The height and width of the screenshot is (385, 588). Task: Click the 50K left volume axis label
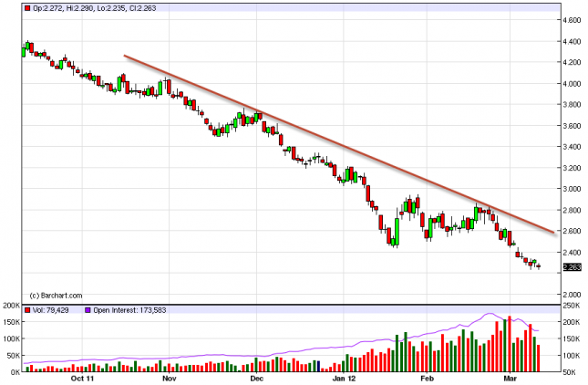[14, 356]
